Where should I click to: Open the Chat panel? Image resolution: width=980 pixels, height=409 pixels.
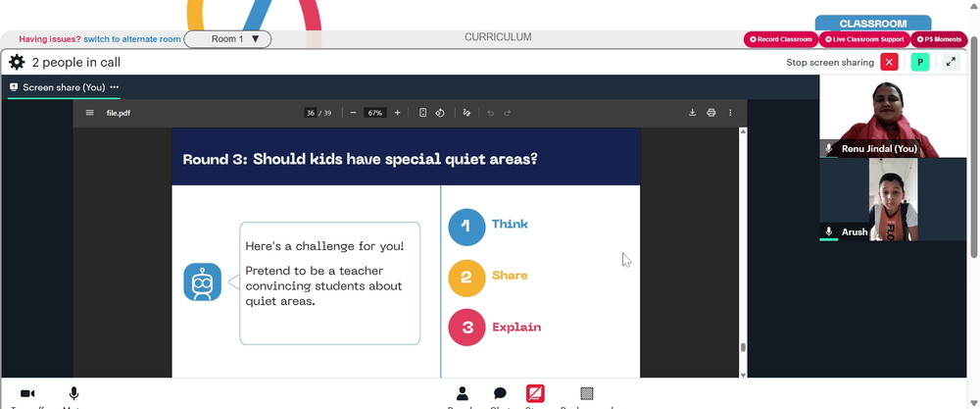[500, 394]
